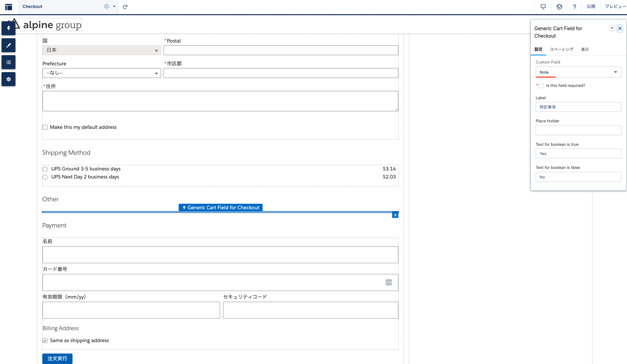627x364 pixels.
Task: Open the Prefecture dropdown
Action: 102,73
